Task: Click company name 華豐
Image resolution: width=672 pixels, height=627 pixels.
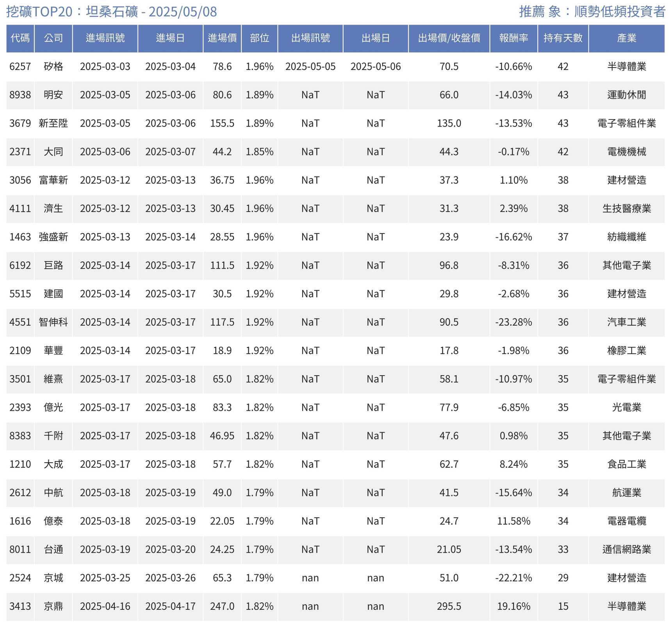Action: tap(53, 351)
